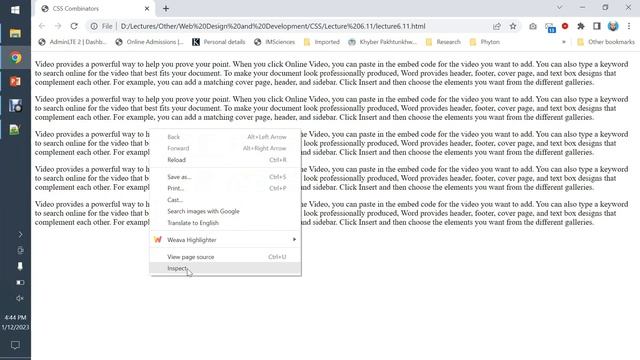
Task: Open the Personal details bookmark
Action: 219,42
